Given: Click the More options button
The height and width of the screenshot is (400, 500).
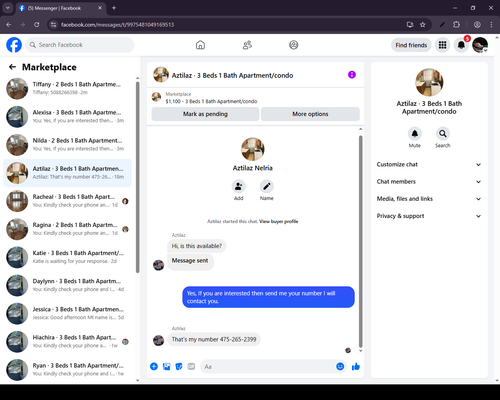Looking at the screenshot, I should tap(310, 114).
